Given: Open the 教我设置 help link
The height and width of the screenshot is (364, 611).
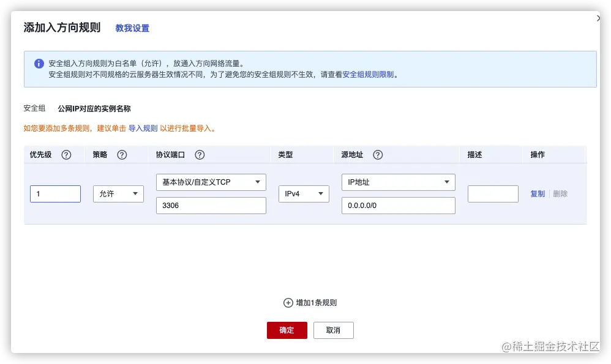Looking at the screenshot, I should tap(132, 28).
